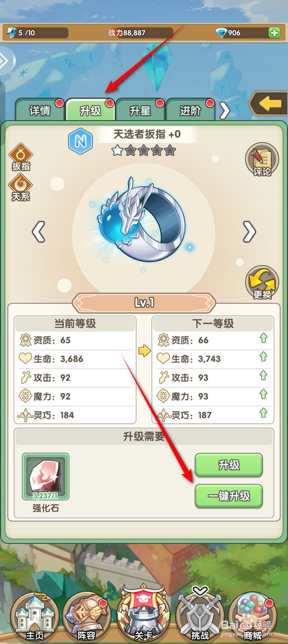Tap the yellow back arrow button
The height and width of the screenshot is (644, 288).
[269, 104]
